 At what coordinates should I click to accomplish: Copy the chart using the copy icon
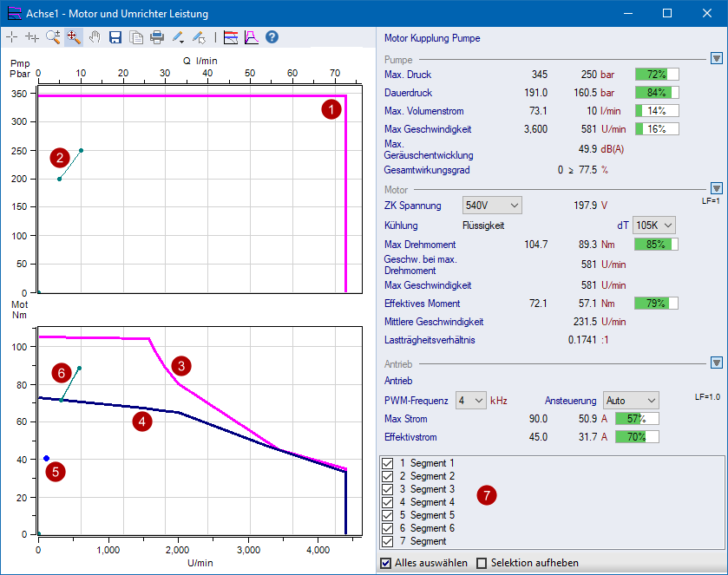pos(136,37)
